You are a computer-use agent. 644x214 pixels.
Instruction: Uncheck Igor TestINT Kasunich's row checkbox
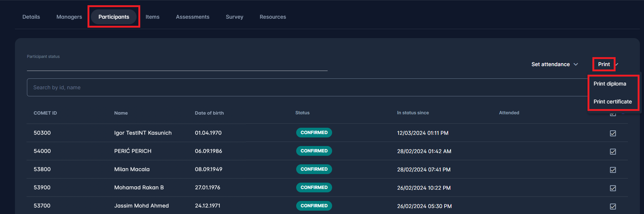click(x=613, y=133)
